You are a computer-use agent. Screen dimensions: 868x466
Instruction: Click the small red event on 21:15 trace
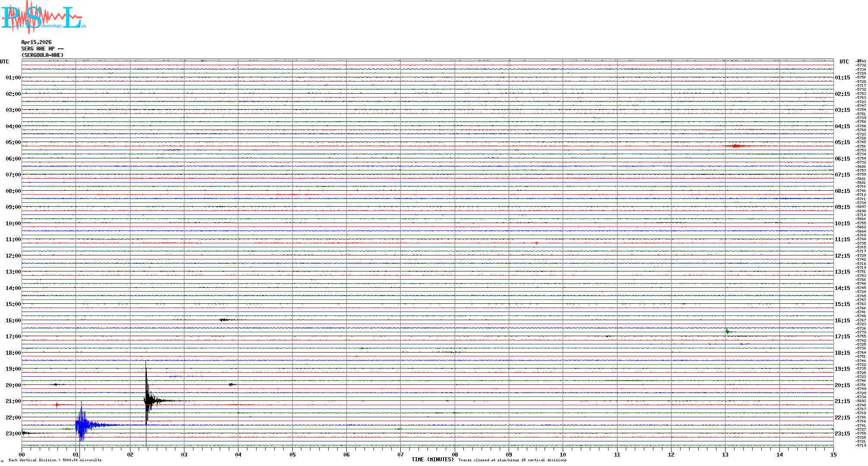point(57,405)
